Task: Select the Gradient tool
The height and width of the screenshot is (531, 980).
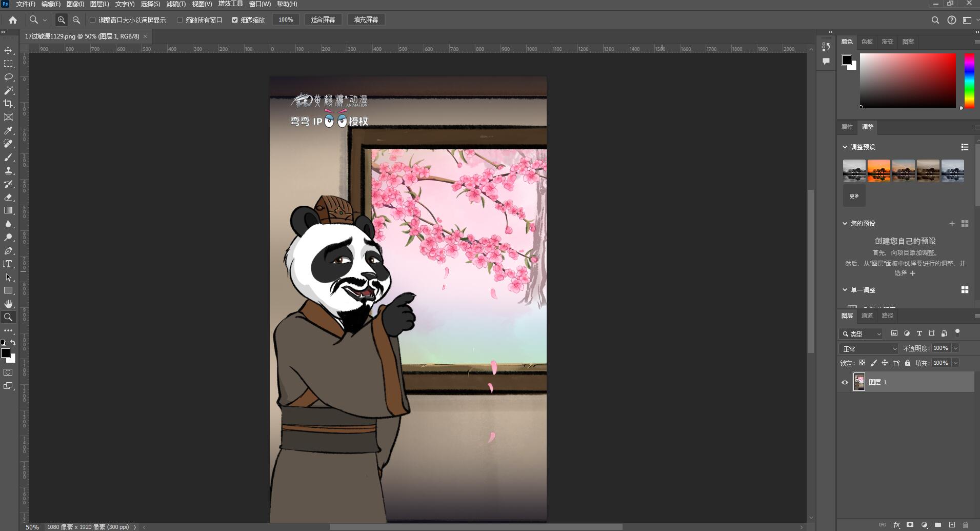Action: pyautogui.click(x=8, y=210)
